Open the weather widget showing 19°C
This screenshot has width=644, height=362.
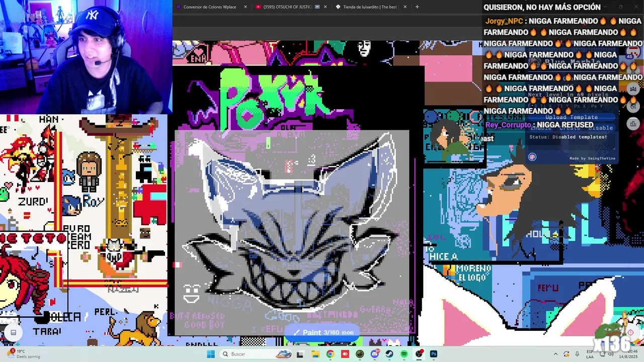coord(23,354)
